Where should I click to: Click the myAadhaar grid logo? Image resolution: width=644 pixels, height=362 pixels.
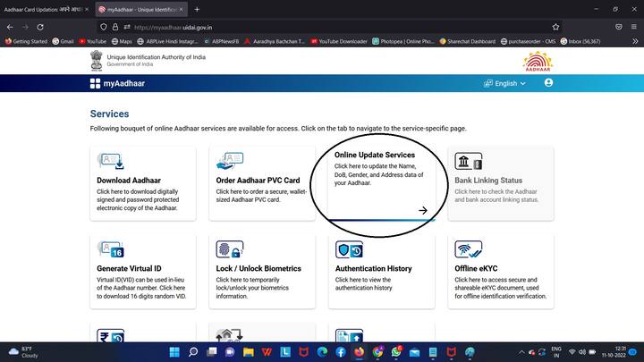point(96,83)
